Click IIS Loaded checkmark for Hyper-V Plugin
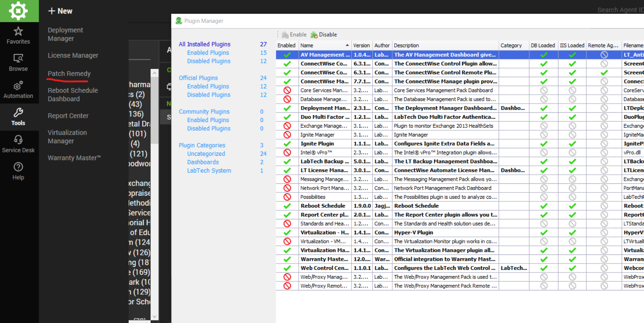Image resolution: width=644 pixels, height=323 pixels. coord(572,232)
